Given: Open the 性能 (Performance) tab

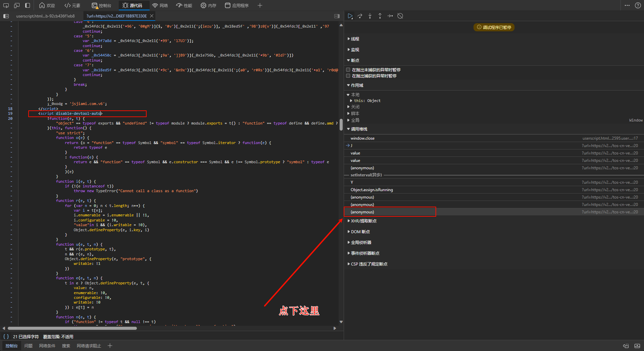Looking at the screenshot, I should [184, 5].
